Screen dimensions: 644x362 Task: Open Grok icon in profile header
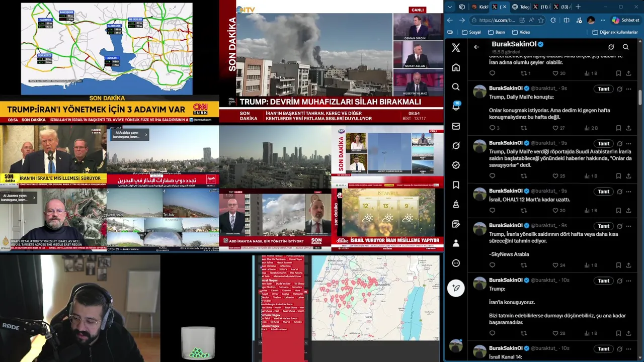[x=611, y=47]
